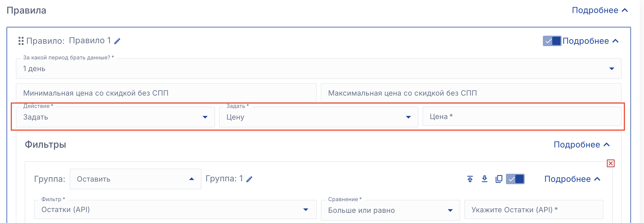Edit Группа: 1 name with pencil icon

pos(249,179)
